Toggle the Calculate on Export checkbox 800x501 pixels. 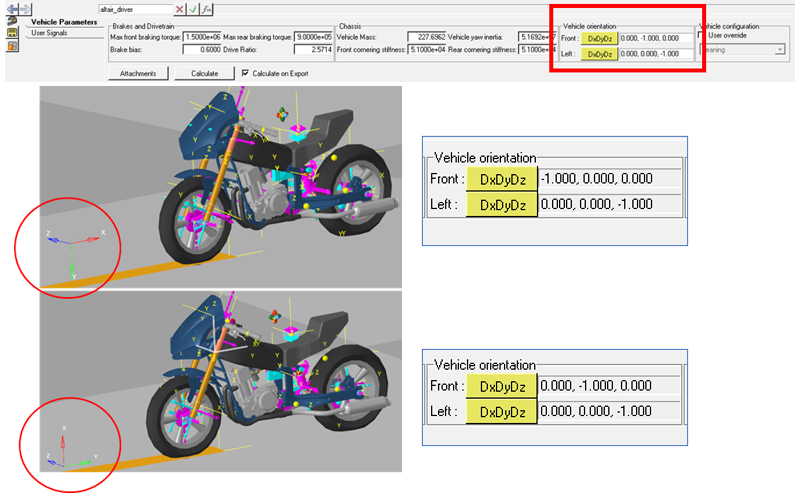(x=246, y=73)
